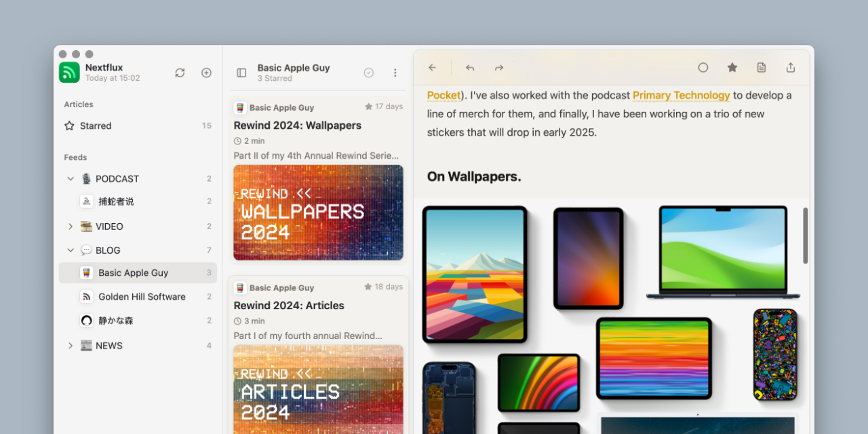Click the green Nextflux app icon

point(69,73)
